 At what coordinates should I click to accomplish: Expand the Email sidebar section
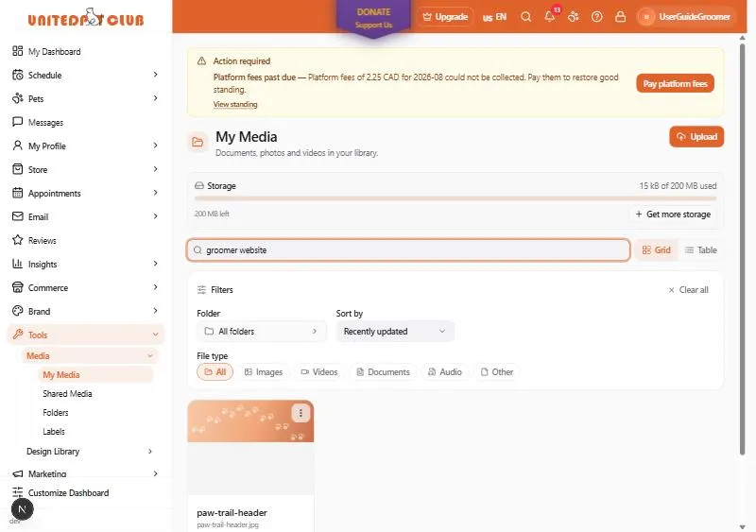click(85, 216)
